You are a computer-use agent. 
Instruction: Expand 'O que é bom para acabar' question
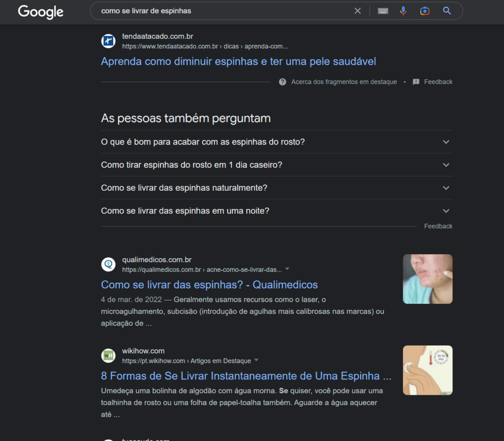(x=277, y=142)
